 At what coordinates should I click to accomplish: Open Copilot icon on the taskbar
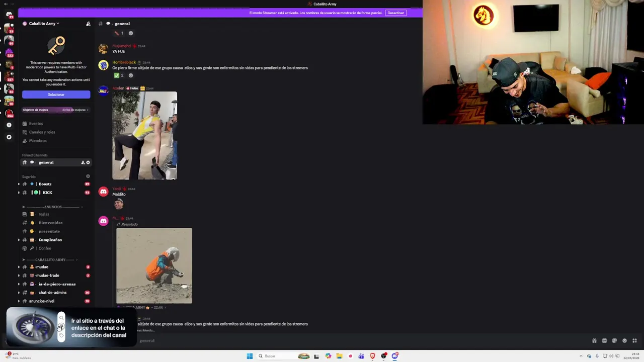(x=328, y=356)
